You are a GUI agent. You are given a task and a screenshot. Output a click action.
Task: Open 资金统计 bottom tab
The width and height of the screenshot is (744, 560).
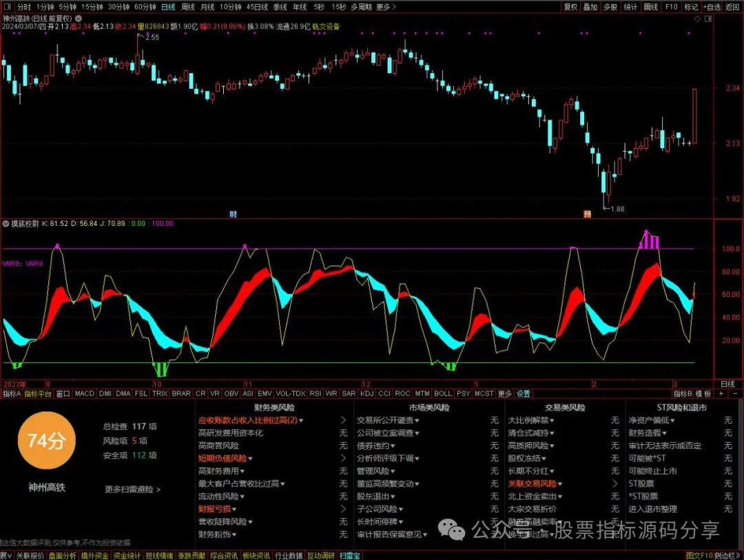127,555
